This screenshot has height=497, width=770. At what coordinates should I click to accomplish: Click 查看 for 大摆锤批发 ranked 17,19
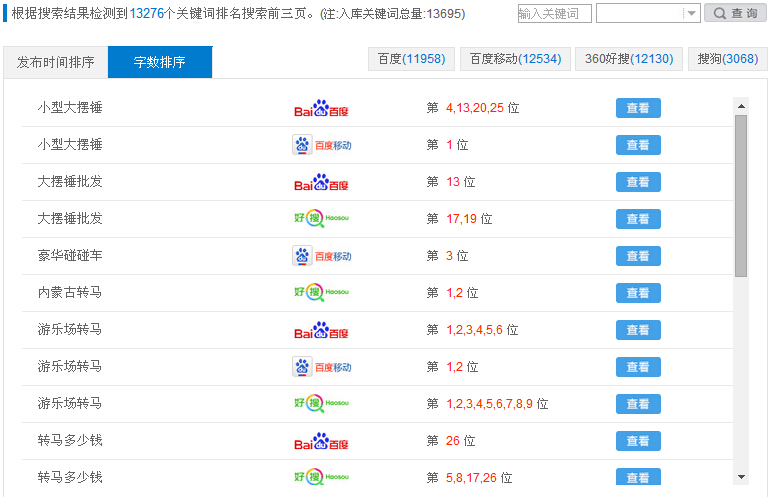(x=638, y=219)
